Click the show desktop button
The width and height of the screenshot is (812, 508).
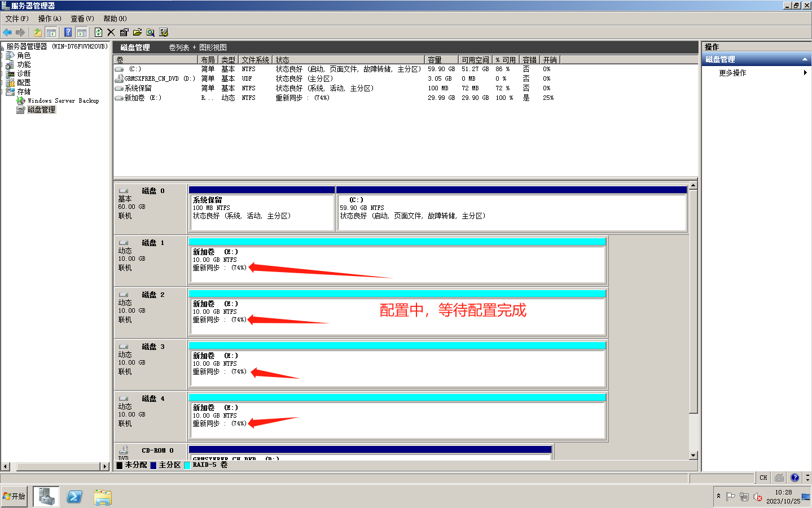806,497
